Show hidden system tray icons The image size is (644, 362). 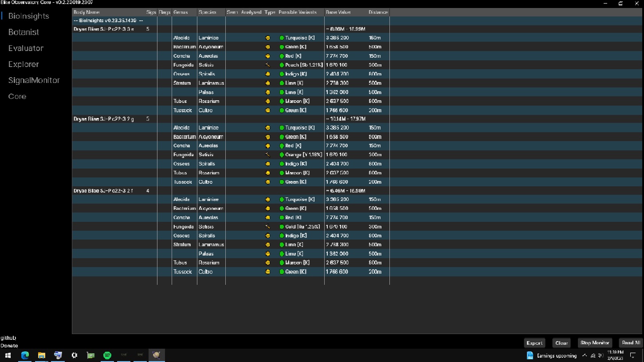pos(585,355)
